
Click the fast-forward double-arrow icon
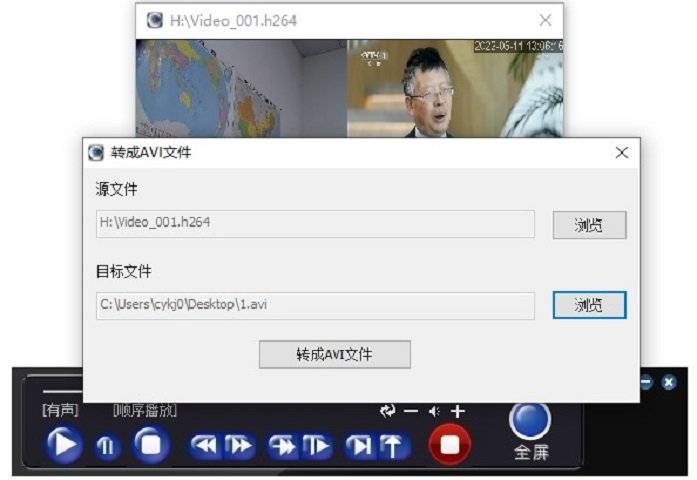(x=239, y=446)
